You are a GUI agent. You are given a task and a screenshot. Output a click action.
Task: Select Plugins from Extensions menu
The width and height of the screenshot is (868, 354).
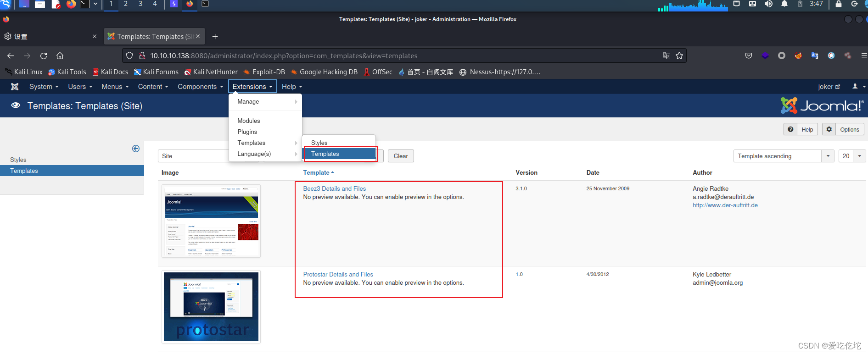point(265,132)
